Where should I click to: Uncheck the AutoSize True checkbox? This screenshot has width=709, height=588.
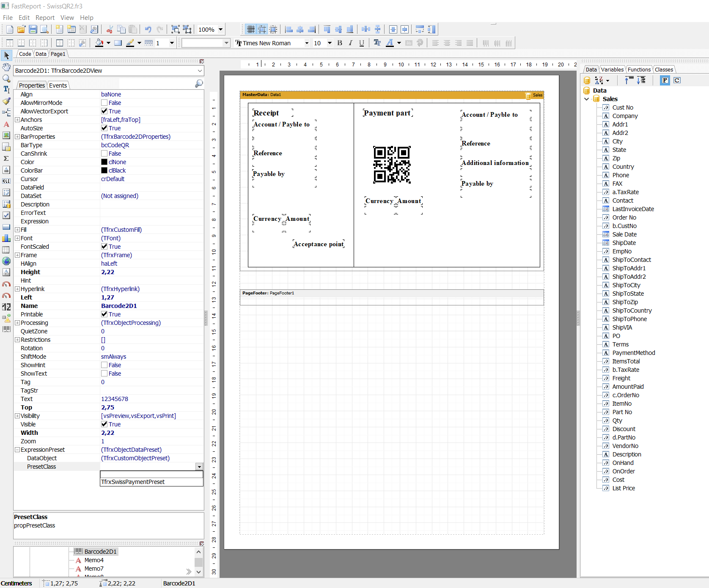point(104,128)
